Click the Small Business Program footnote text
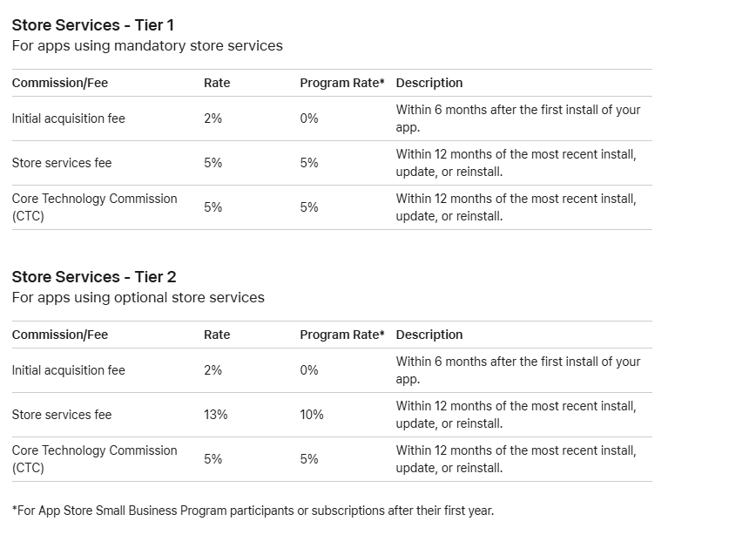The image size is (756, 555). [x=253, y=511]
